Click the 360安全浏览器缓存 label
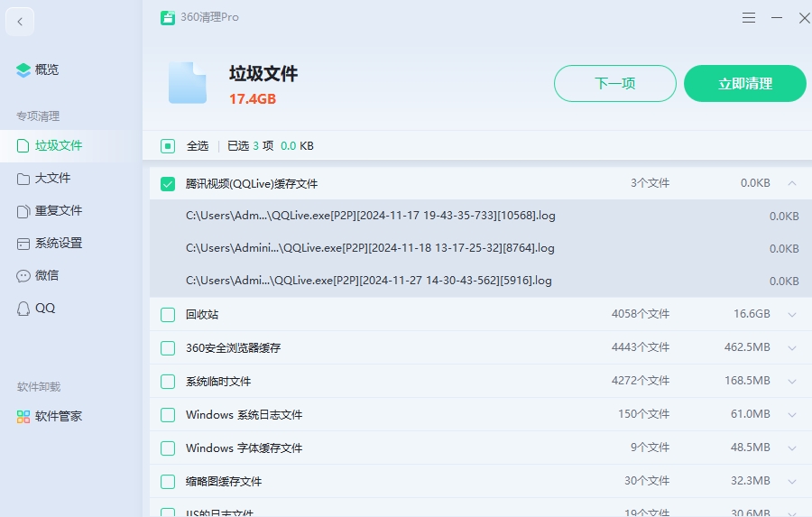The image size is (812, 517). pos(233,348)
